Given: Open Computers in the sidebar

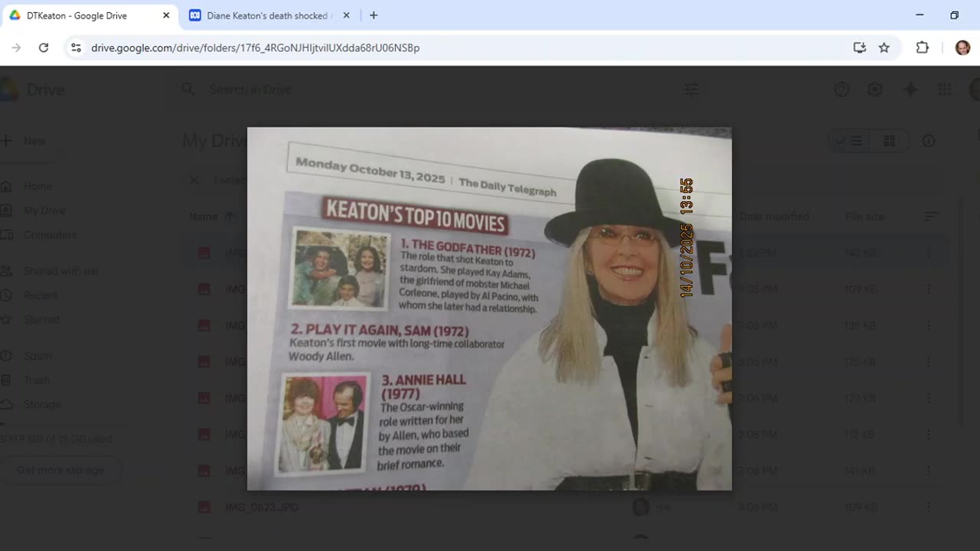Looking at the screenshot, I should coord(51,235).
